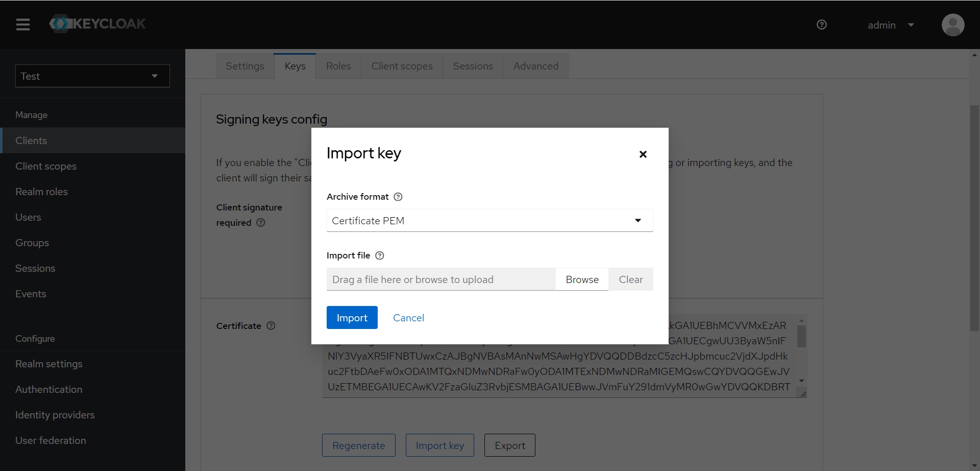This screenshot has width=980, height=471.
Task: Switch to the Advanced tab
Action: [535, 66]
